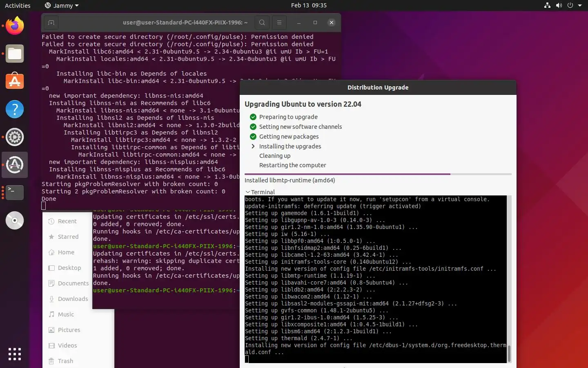Click the front terminal window title text
Screen dimensions: 588x368
(185, 22)
